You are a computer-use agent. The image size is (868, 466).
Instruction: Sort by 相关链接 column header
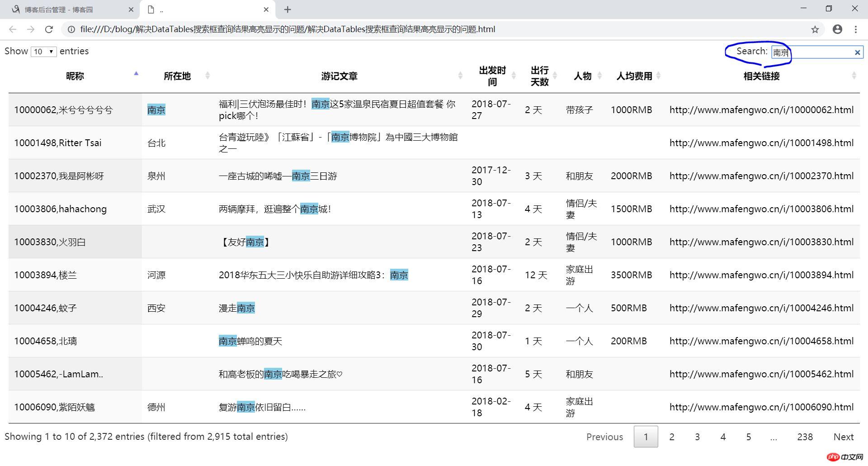(x=761, y=76)
